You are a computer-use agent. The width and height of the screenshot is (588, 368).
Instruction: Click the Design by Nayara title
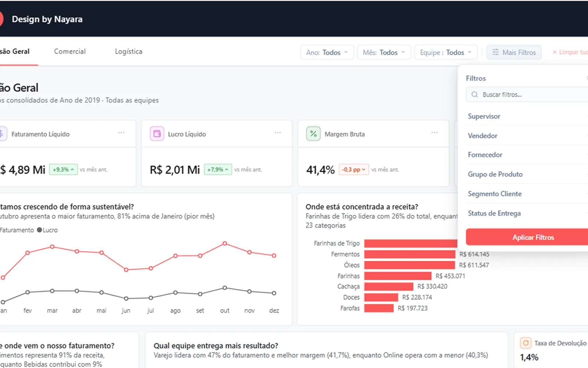click(x=47, y=19)
